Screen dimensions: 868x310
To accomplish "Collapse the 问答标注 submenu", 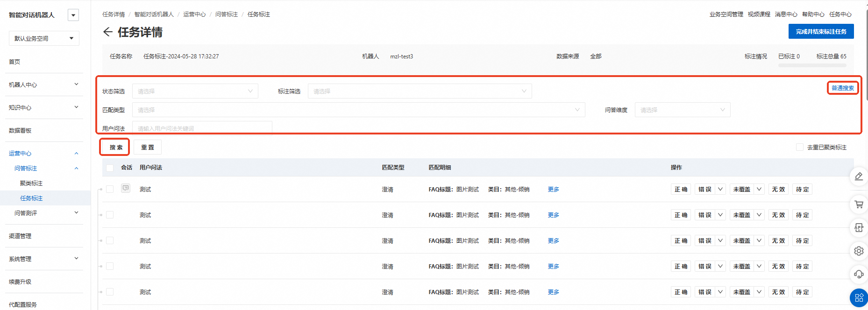I will (46, 168).
